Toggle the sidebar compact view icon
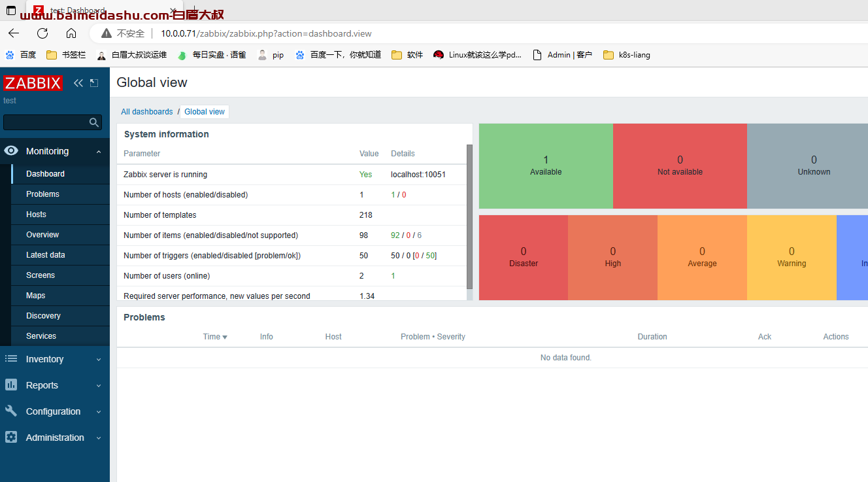The height and width of the screenshot is (482, 868). [x=94, y=83]
